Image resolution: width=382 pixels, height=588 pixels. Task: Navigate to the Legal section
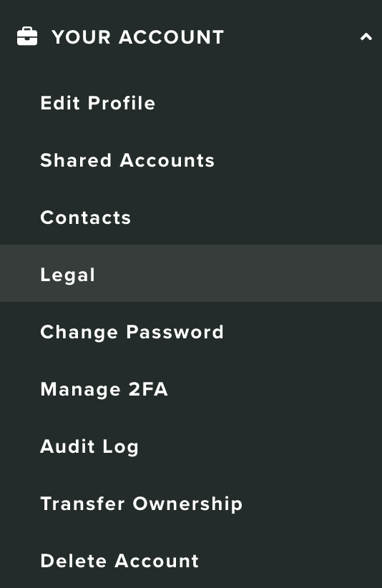tap(191, 273)
